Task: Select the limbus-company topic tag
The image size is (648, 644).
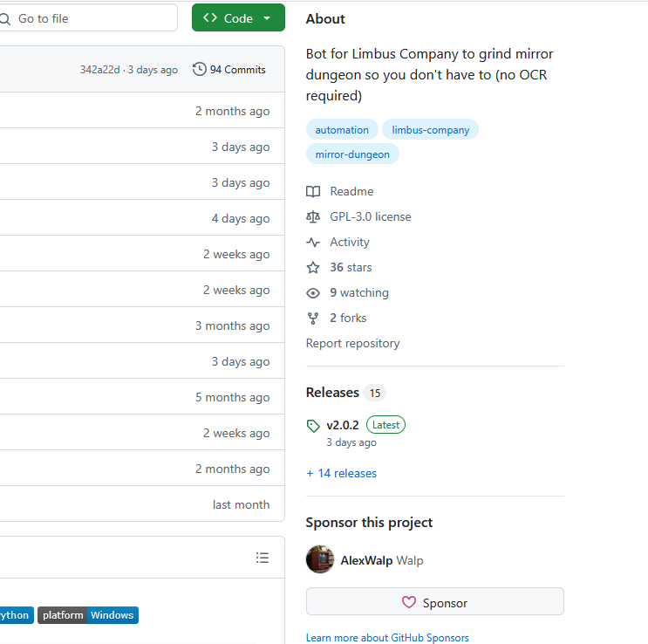Action: point(430,129)
